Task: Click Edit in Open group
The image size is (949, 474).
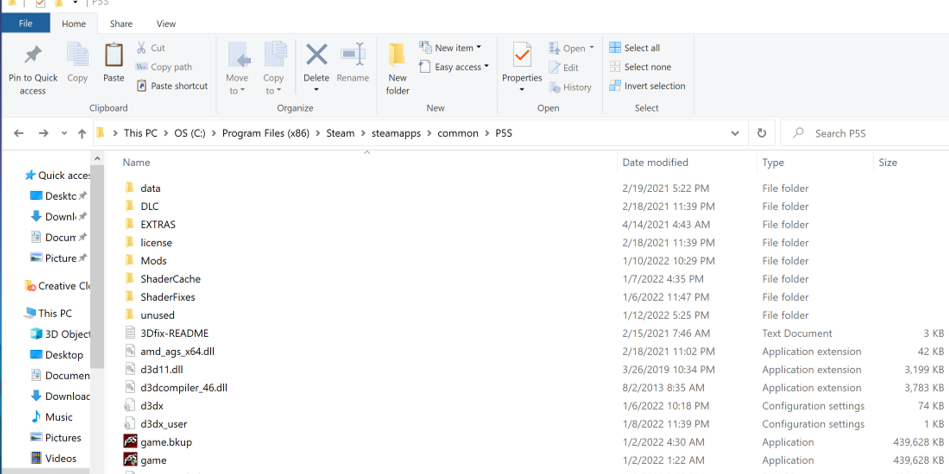Action: pos(563,68)
